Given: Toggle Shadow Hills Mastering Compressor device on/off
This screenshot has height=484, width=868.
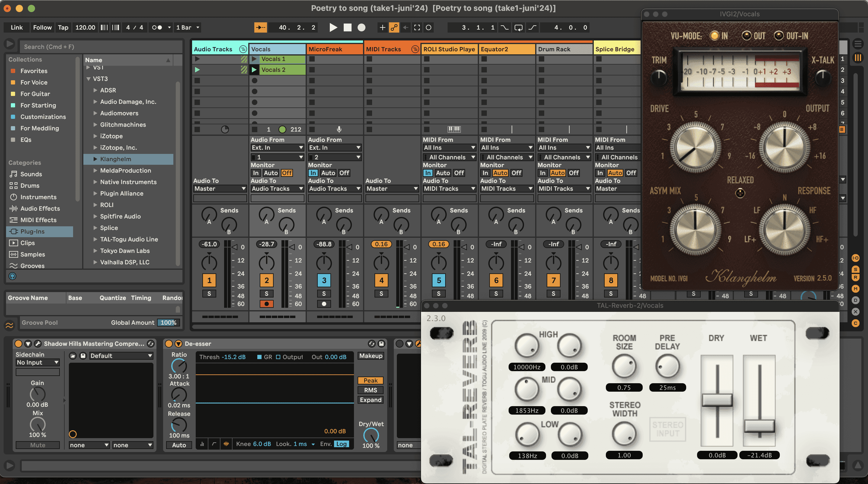Looking at the screenshot, I should [18, 344].
